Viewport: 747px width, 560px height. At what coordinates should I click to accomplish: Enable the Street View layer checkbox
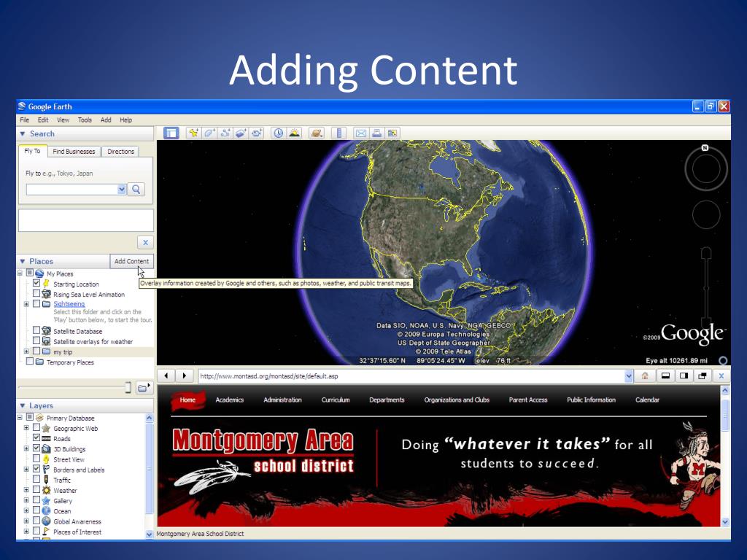(x=36, y=459)
